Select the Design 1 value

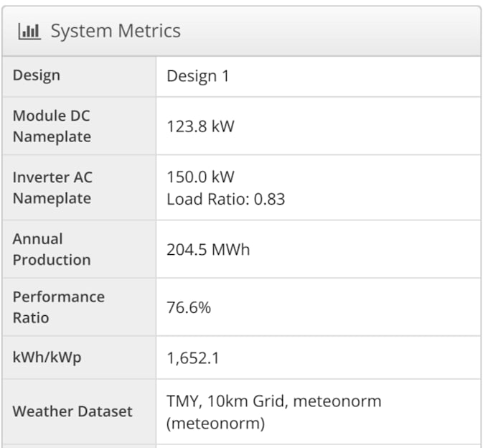198,76
